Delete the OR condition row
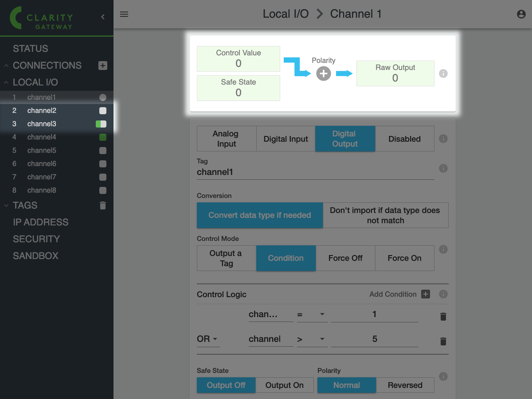This screenshot has width=532, height=399. click(x=443, y=341)
